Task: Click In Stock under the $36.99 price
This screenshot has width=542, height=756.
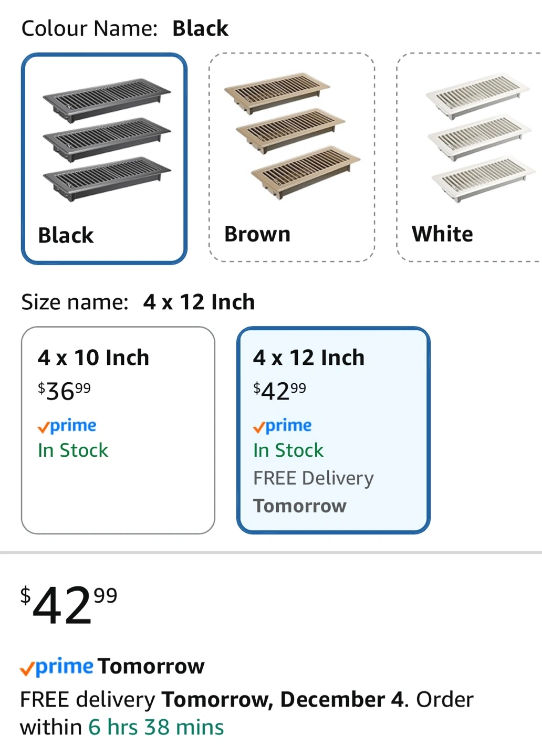Action: point(73,450)
